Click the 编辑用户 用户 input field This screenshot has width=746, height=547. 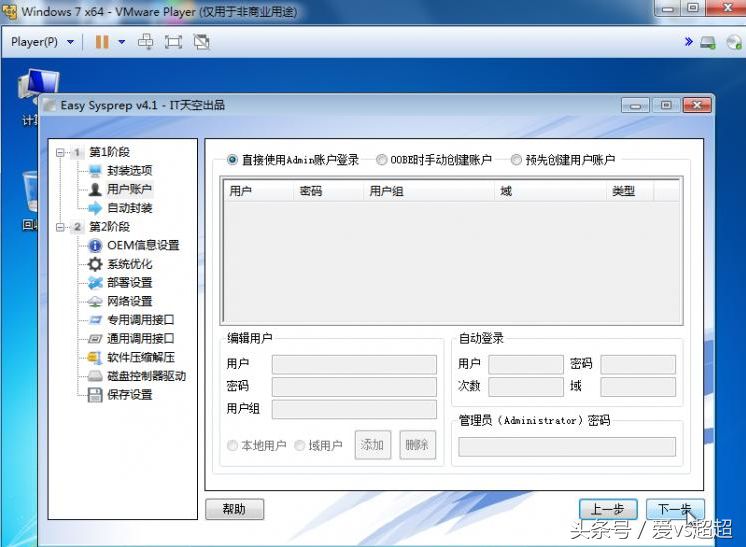coord(354,364)
